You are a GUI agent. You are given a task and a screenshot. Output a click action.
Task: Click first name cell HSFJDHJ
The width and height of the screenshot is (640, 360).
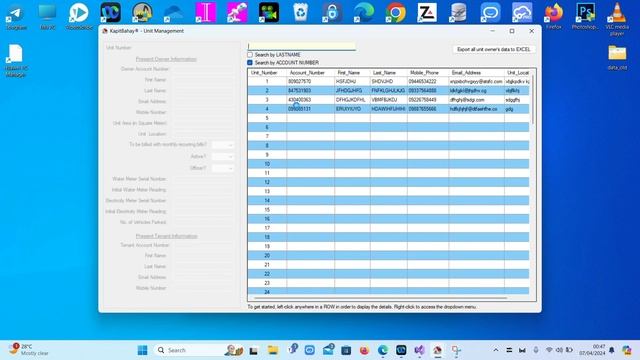pos(352,82)
